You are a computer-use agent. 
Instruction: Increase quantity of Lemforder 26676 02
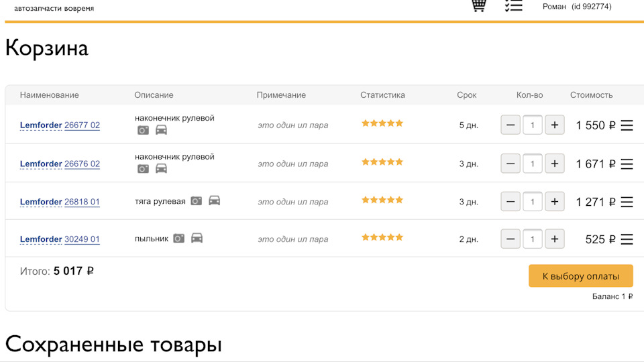tap(555, 164)
